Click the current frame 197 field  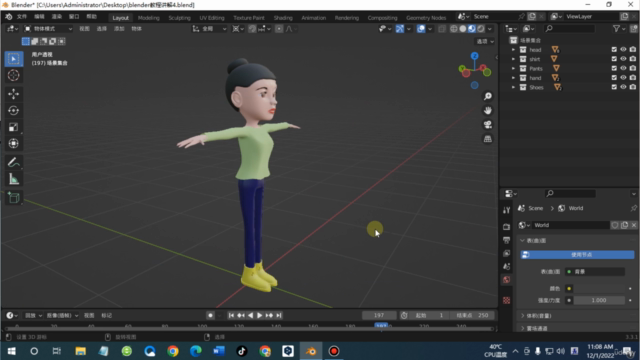[379, 316]
